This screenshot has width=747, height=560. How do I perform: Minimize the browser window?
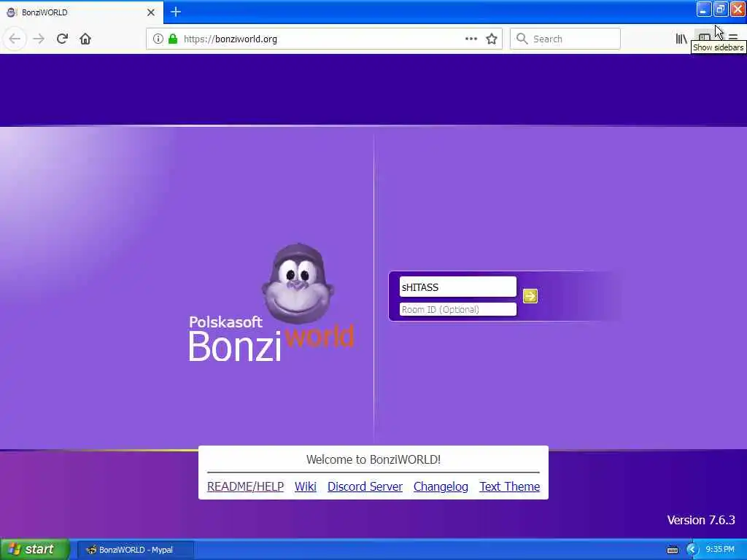click(704, 9)
